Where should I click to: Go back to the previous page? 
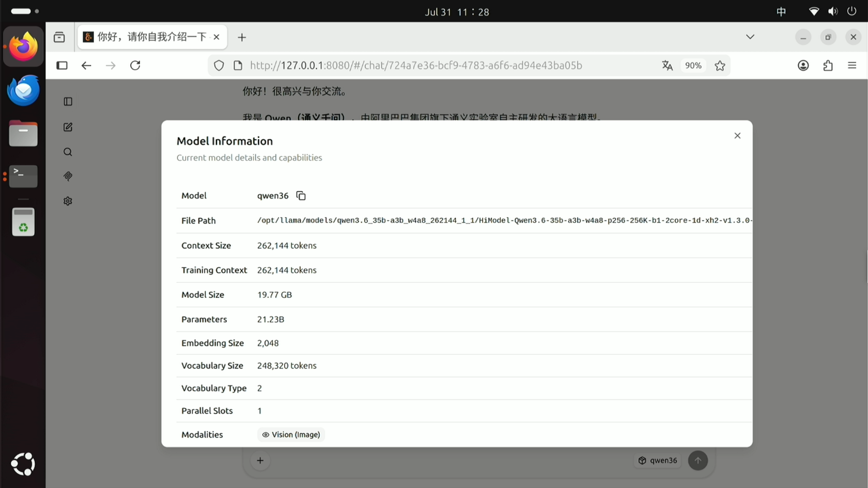[x=86, y=66]
